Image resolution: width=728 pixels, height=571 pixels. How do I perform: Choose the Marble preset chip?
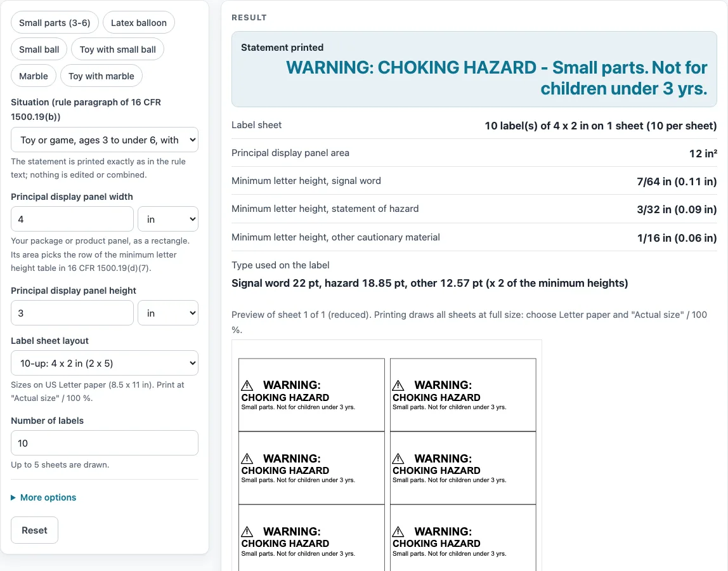pos(34,75)
